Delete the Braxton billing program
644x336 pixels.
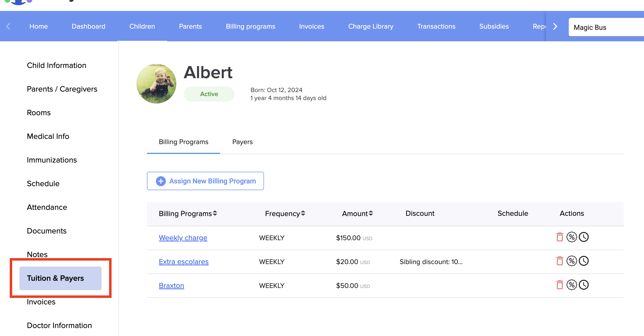click(560, 285)
